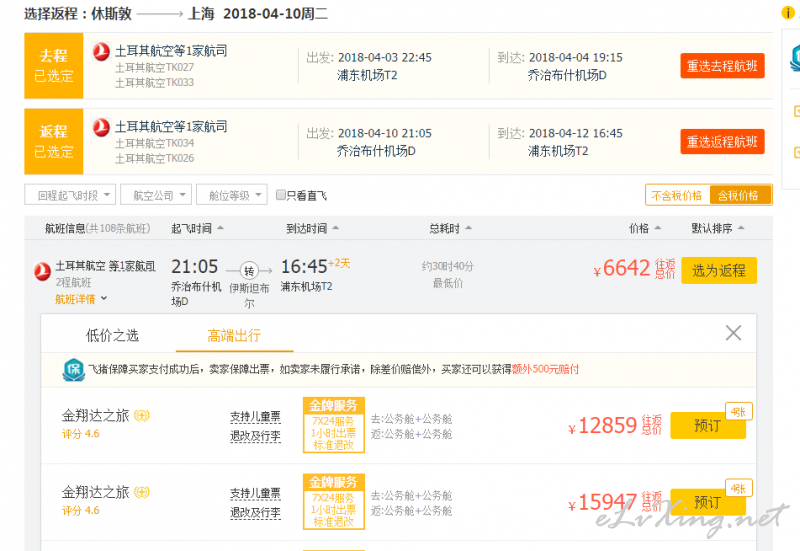Click the 伊斯坦布尔 stopover label
Image resolution: width=800 pixels, height=551 pixels.
click(249, 296)
